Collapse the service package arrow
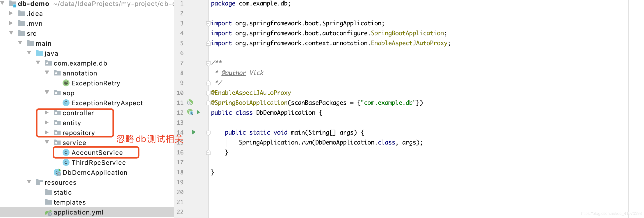Screen dimensions: 644x218 point(47,142)
